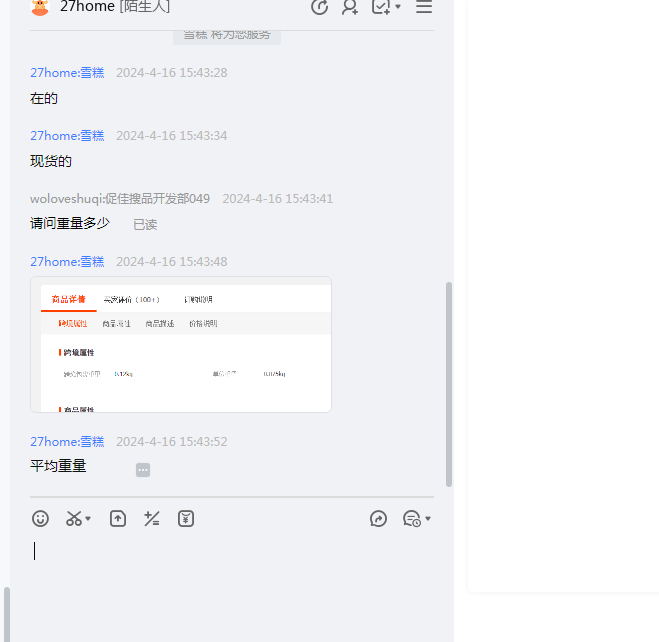Open the plus-slash calculator icon
659x642 pixels.
click(152, 518)
